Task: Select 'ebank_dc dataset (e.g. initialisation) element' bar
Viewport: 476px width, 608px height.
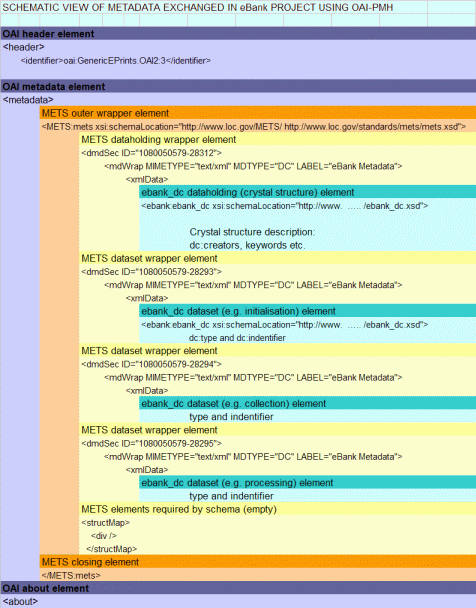Action: coord(308,311)
